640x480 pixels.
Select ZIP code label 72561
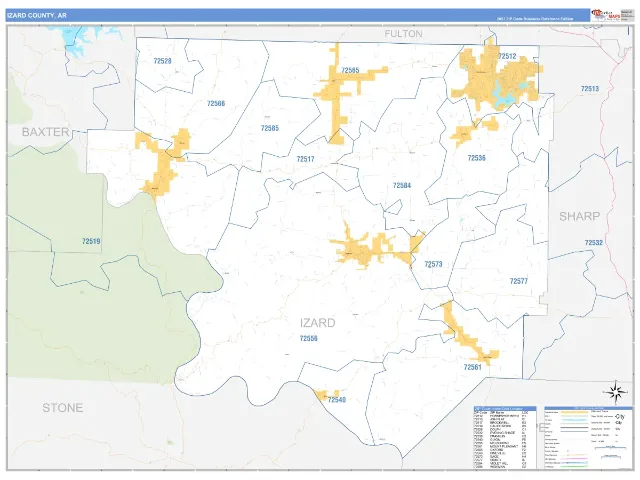472,367
